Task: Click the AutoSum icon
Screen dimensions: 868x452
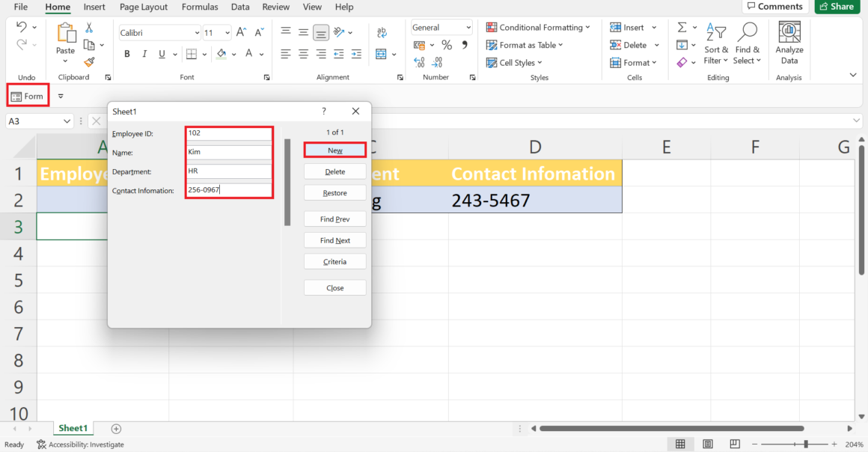Action: [682, 26]
